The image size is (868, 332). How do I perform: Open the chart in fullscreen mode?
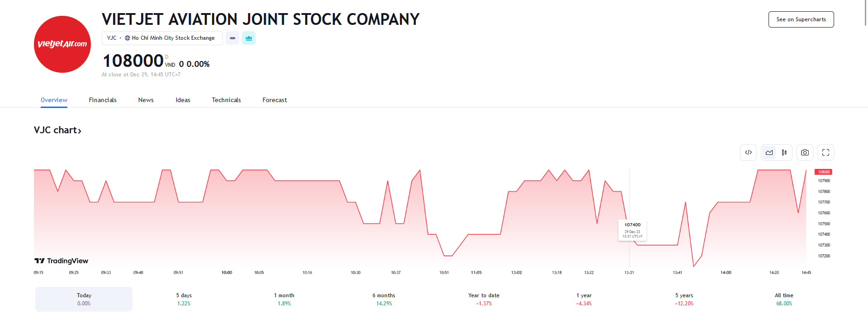(826, 153)
